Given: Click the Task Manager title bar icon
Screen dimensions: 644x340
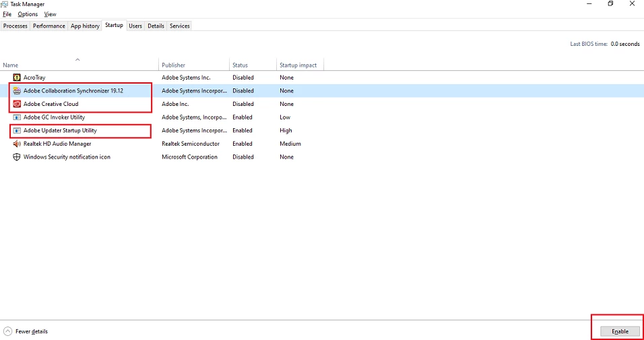Looking at the screenshot, I should pos(5,4).
